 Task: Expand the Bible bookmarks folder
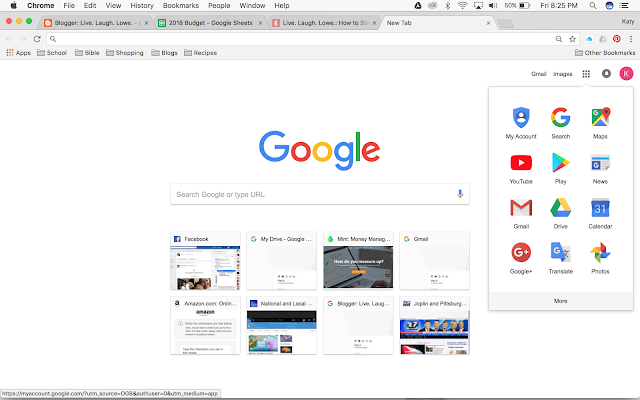click(87, 53)
